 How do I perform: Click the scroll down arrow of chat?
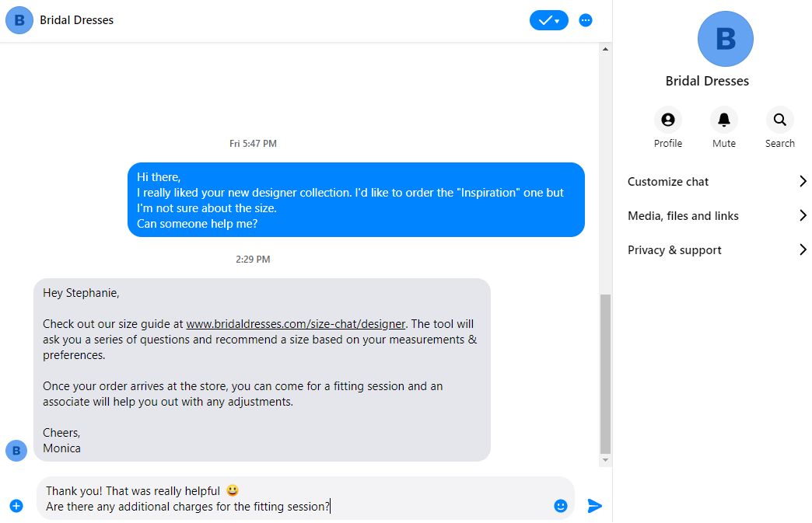tap(605, 461)
